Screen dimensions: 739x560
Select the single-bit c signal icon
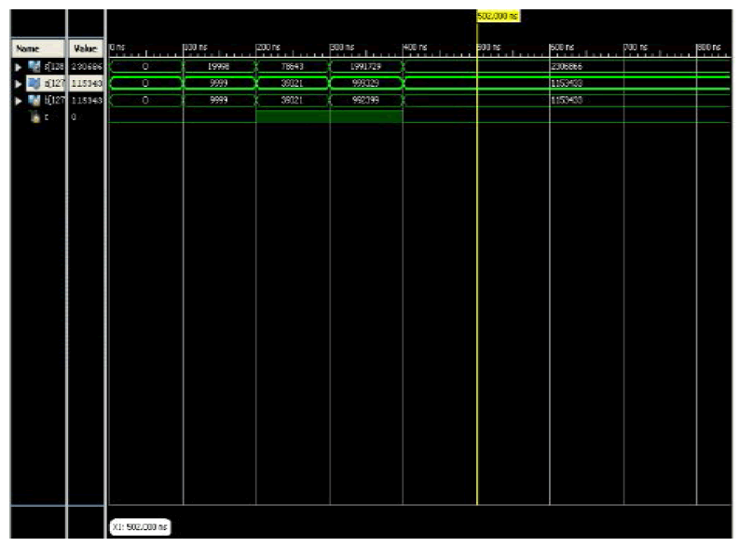[x=34, y=117]
